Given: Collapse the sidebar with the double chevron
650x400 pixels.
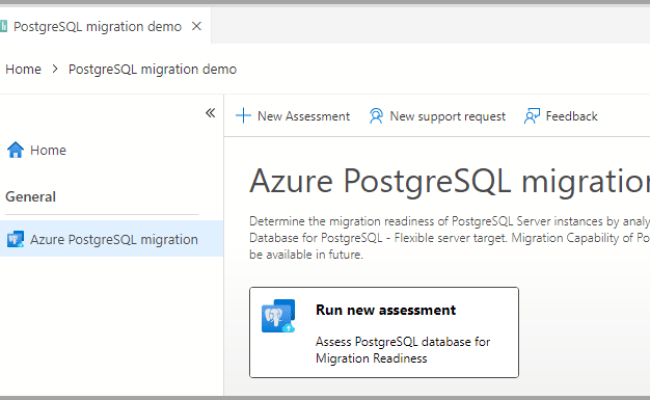Looking at the screenshot, I should pyautogui.click(x=210, y=113).
